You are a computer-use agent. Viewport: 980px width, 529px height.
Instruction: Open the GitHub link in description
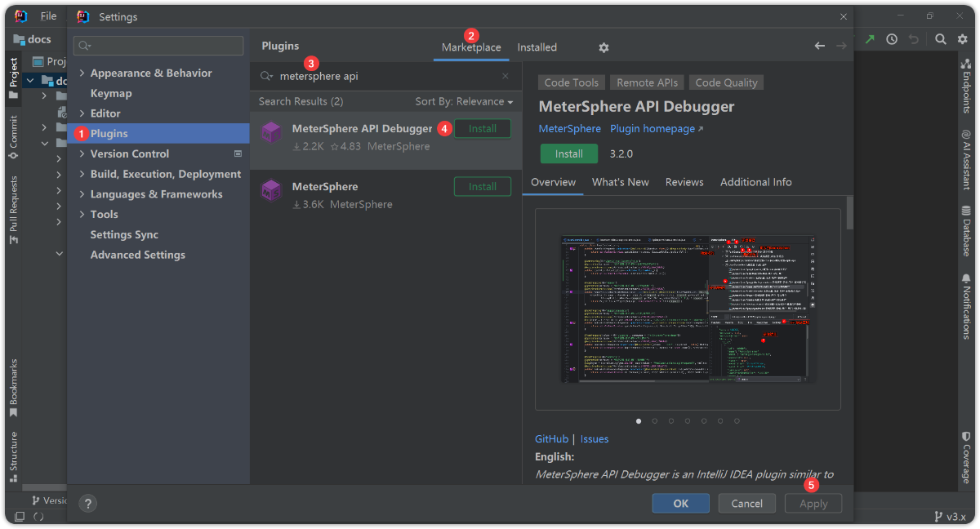point(551,439)
